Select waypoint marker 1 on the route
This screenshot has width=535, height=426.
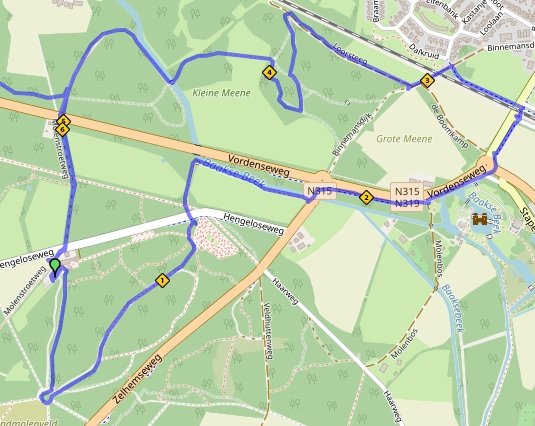[162, 281]
